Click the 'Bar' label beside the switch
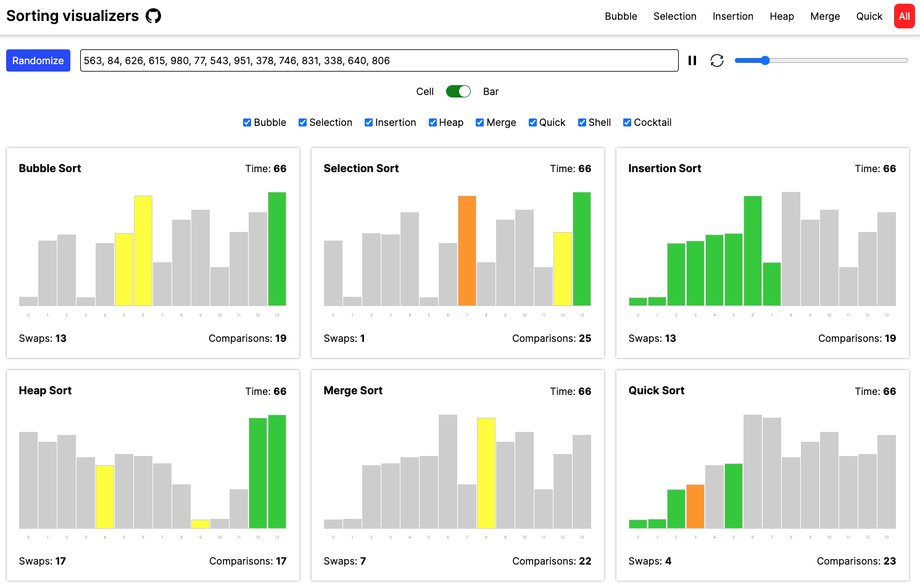This screenshot has width=920, height=588. [491, 91]
